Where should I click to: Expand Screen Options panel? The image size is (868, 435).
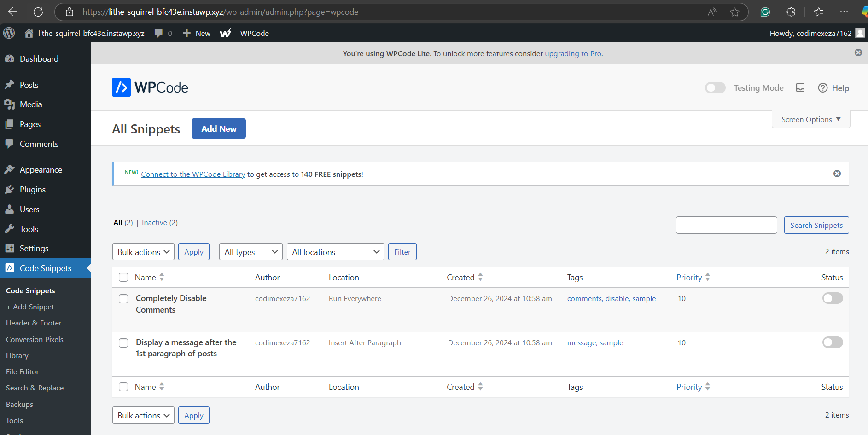[x=811, y=119]
